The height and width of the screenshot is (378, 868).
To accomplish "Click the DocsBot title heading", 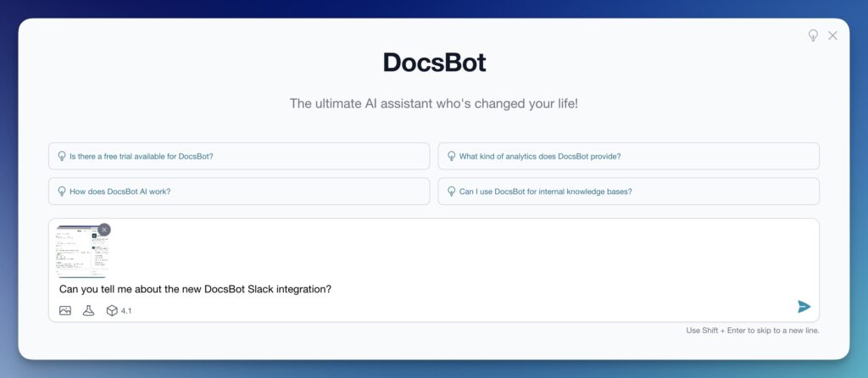I will (434, 63).
